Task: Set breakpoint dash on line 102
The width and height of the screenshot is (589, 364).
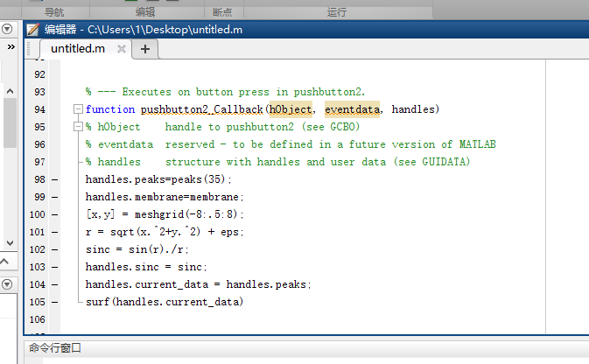Action: [x=55, y=249]
